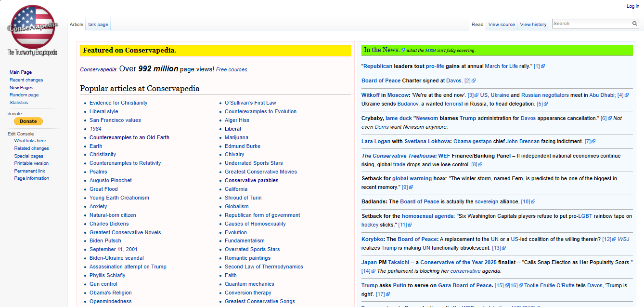Viewport: 644px width, 307px height.
Task: Open the 'Free courses' link
Action: [x=232, y=69]
